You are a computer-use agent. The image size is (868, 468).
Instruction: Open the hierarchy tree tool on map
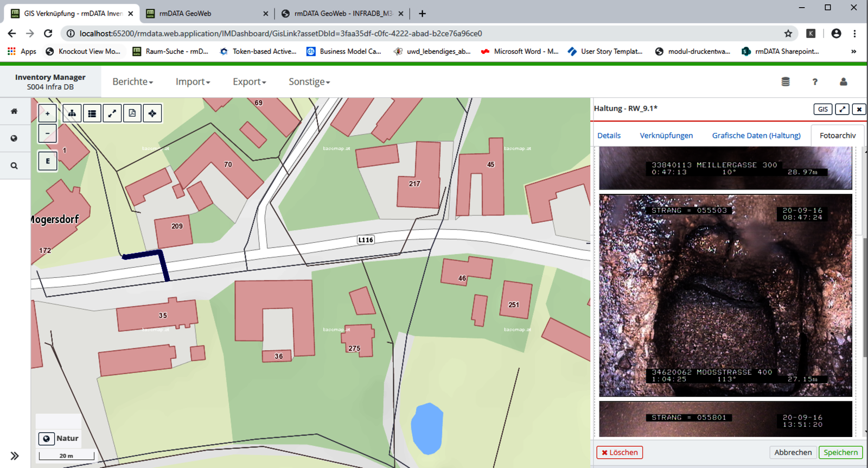click(72, 113)
